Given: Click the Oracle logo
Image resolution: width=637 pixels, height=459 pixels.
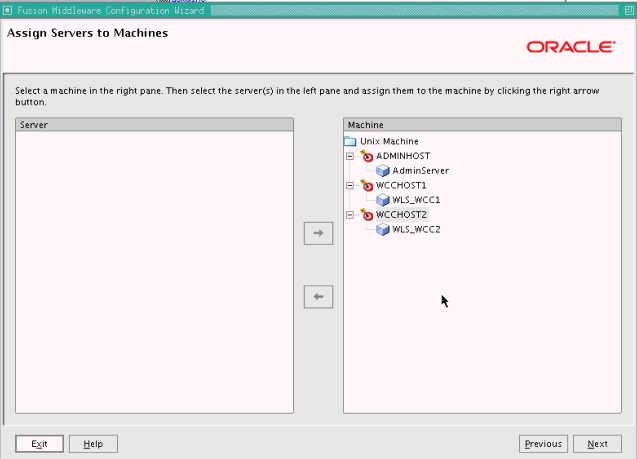Looking at the screenshot, I should 571,47.
